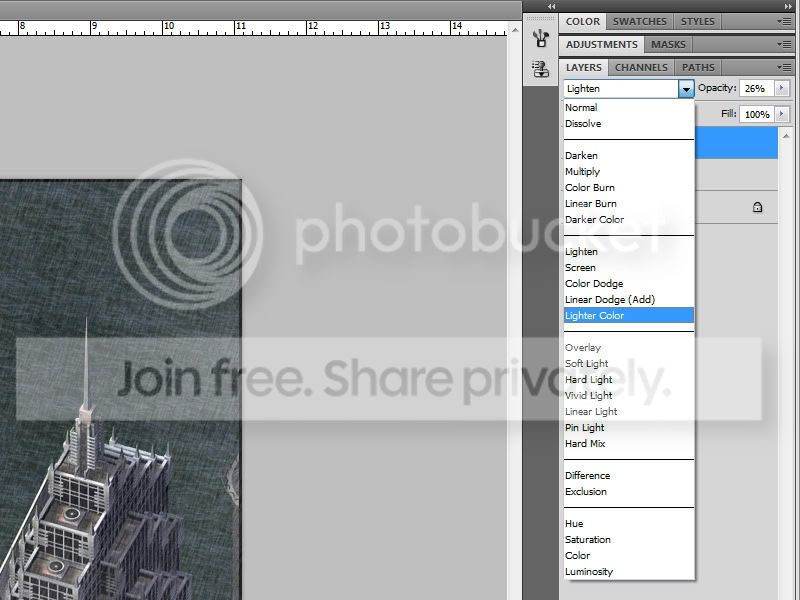Choose Color Dodge blend mode
This screenshot has width=800, height=600.
pos(629,284)
